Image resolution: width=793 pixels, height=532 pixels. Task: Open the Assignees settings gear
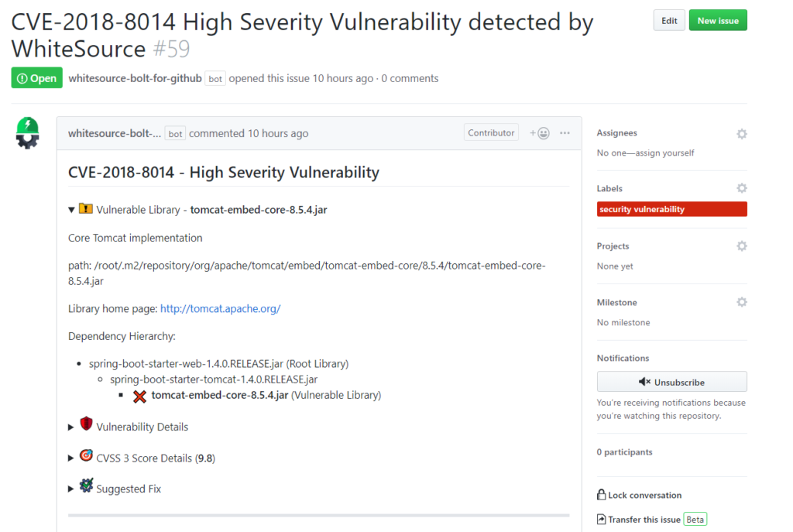(x=741, y=133)
